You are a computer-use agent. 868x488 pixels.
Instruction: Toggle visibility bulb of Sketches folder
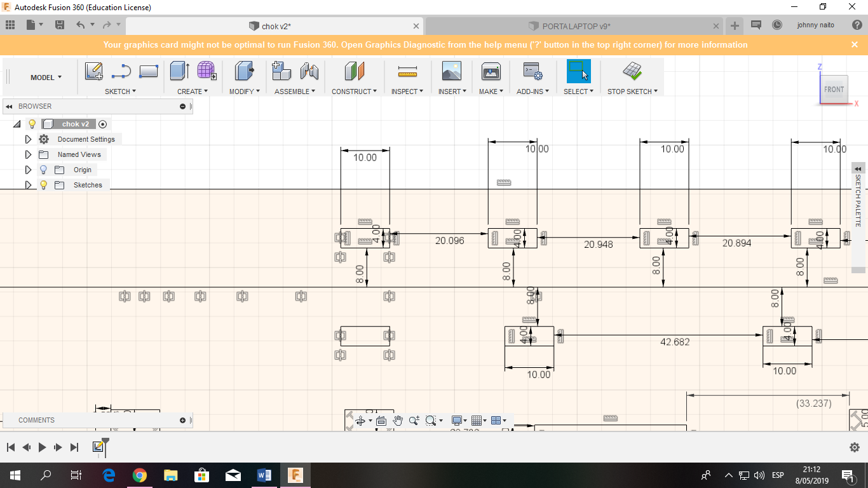[x=43, y=185]
